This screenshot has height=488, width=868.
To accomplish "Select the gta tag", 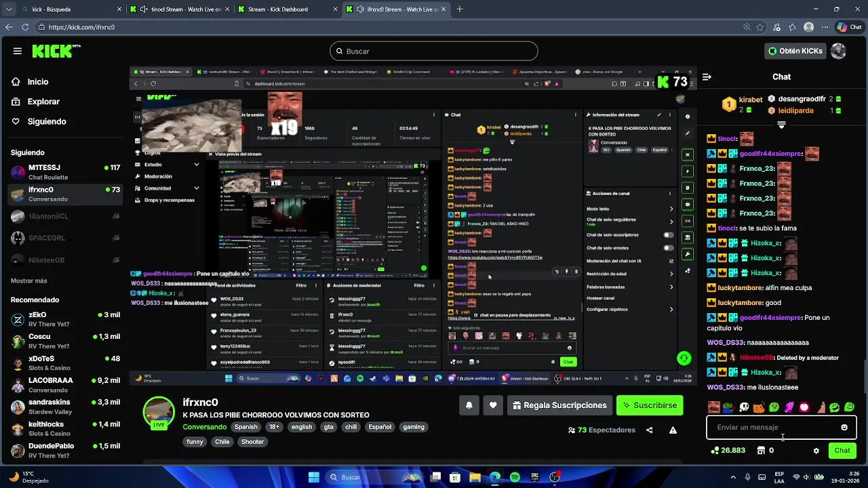I will tap(328, 427).
